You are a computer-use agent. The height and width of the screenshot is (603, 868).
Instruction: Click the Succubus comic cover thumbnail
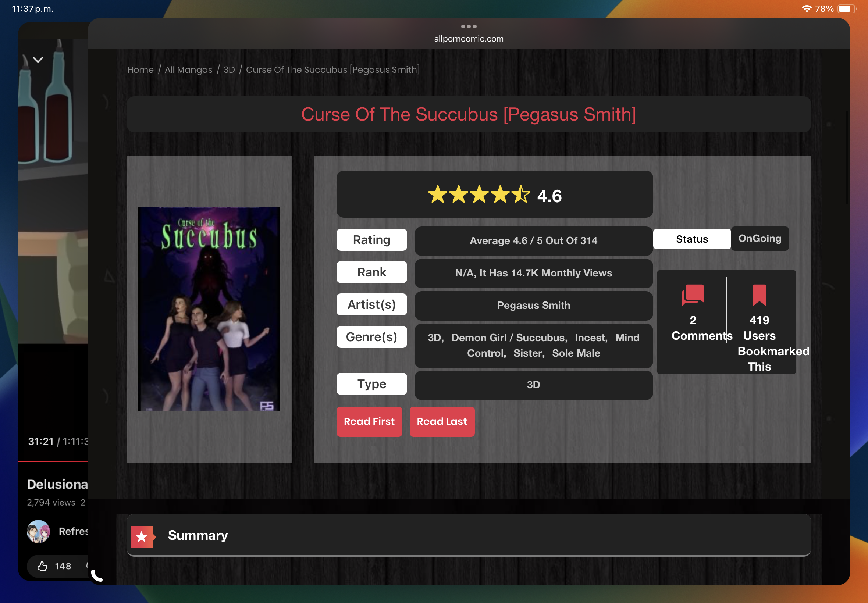click(209, 309)
